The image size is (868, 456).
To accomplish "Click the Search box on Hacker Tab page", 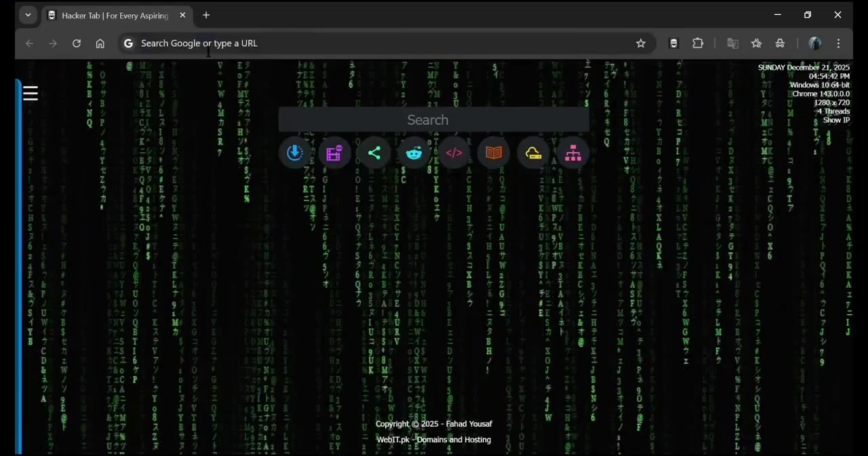I will (x=433, y=120).
